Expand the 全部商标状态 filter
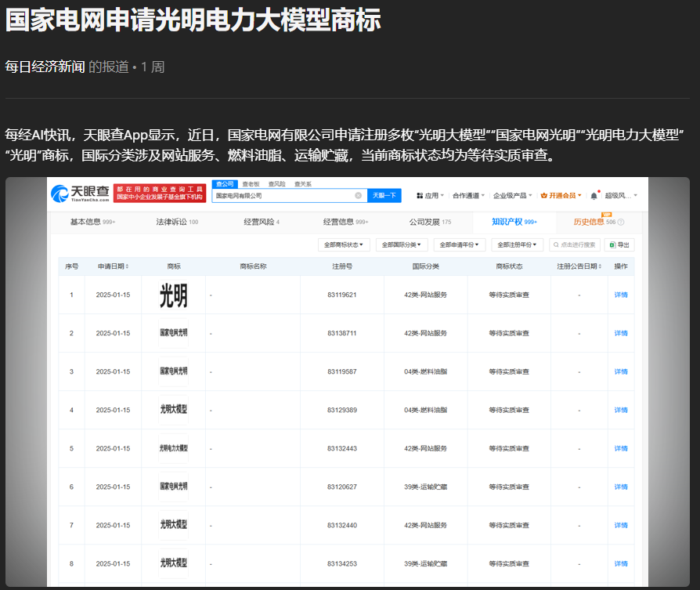Image resolution: width=700 pixels, height=590 pixels. pyautogui.click(x=344, y=244)
